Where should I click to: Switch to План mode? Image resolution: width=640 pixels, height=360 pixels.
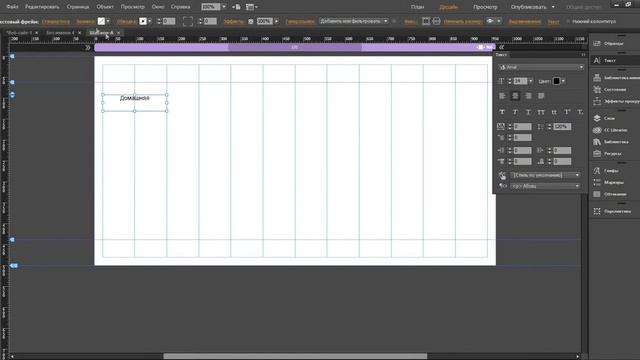click(x=417, y=7)
